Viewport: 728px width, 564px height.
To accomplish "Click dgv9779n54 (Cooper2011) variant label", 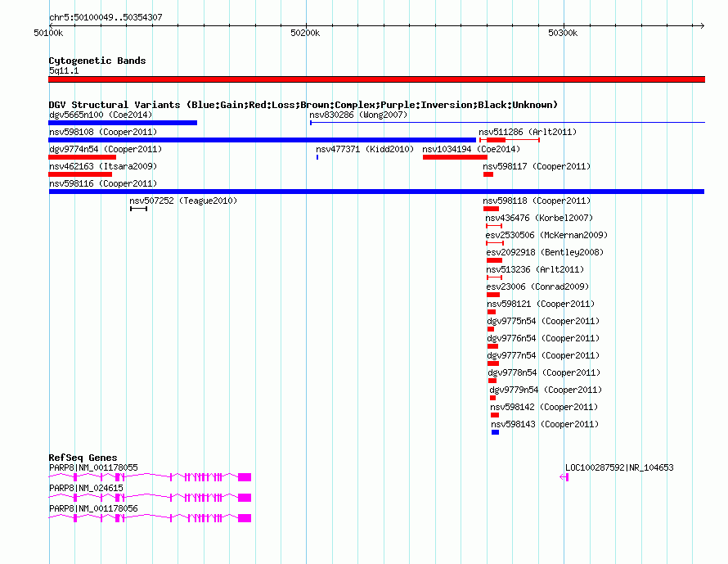I will (x=546, y=390).
